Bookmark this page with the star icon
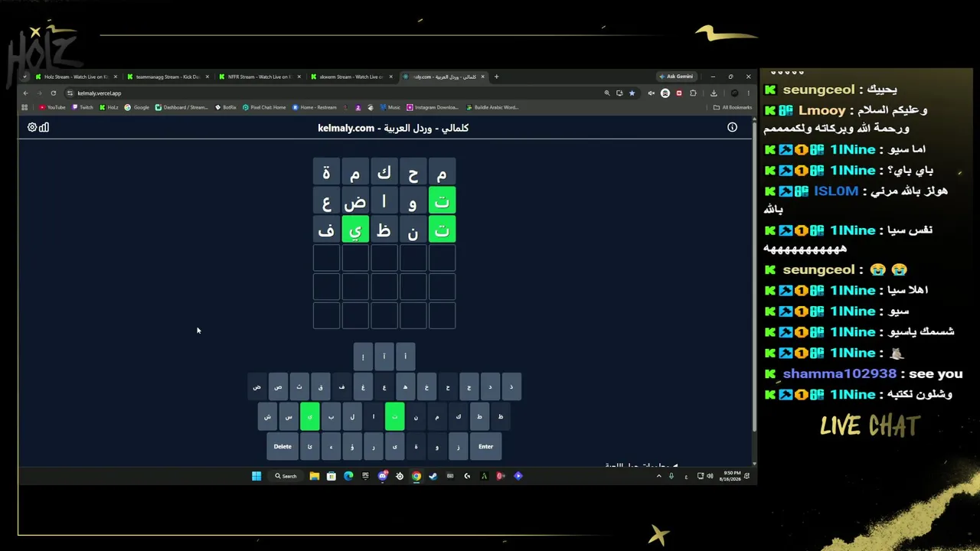 (x=632, y=93)
